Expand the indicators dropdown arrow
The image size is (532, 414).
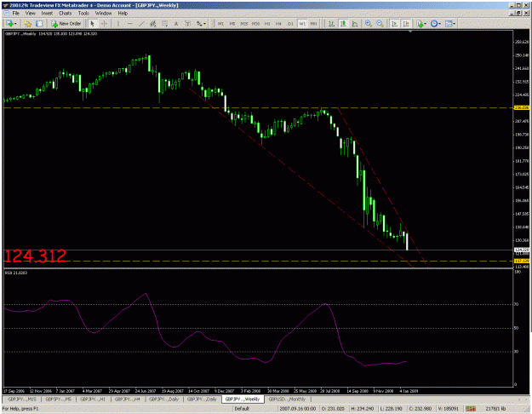point(425,24)
